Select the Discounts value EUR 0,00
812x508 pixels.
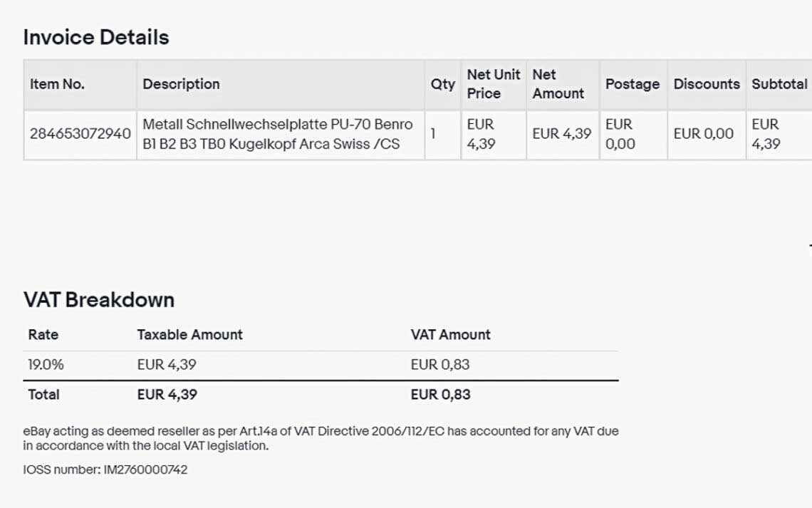[703, 134]
